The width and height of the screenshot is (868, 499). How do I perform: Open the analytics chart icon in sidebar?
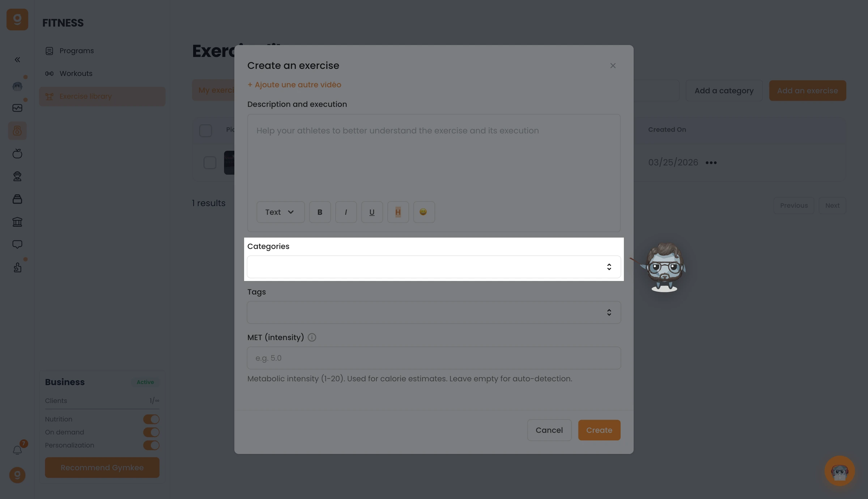(x=17, y=108)
